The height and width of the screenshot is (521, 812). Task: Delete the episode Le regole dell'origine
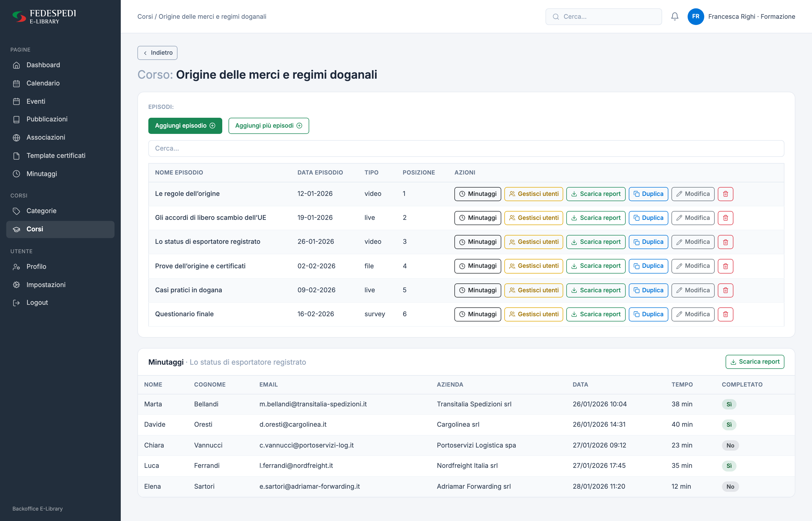pyautogui.click(x=725, y=194)
